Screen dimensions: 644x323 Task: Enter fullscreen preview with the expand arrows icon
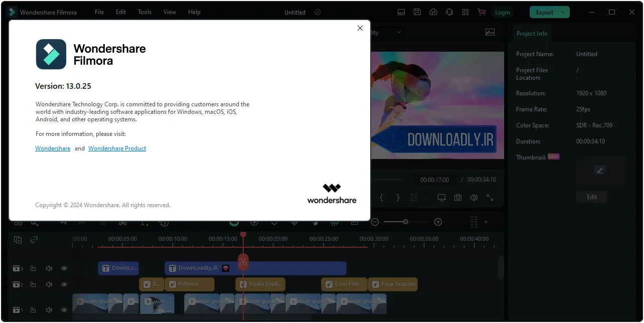490,198
